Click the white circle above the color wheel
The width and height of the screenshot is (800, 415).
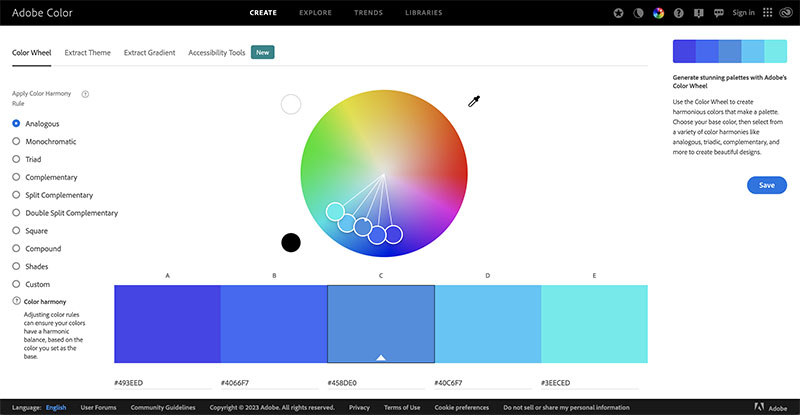point(291,104)
